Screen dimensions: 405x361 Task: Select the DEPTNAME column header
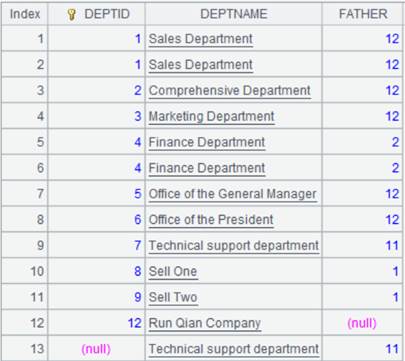pyautogui.click(x=234, y=14)
